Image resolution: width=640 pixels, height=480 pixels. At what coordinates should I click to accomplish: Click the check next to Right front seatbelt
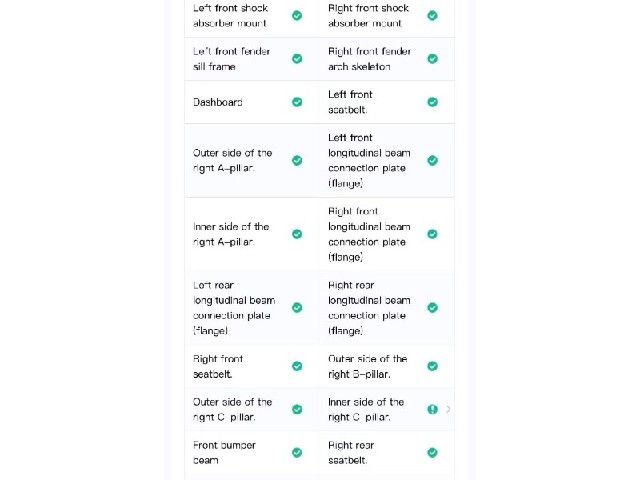297,366
